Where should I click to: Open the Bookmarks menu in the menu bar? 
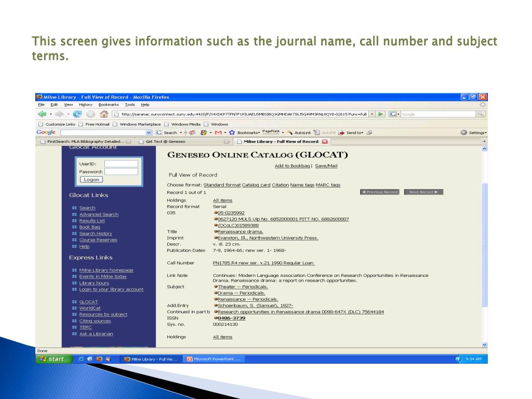point(109,104)
